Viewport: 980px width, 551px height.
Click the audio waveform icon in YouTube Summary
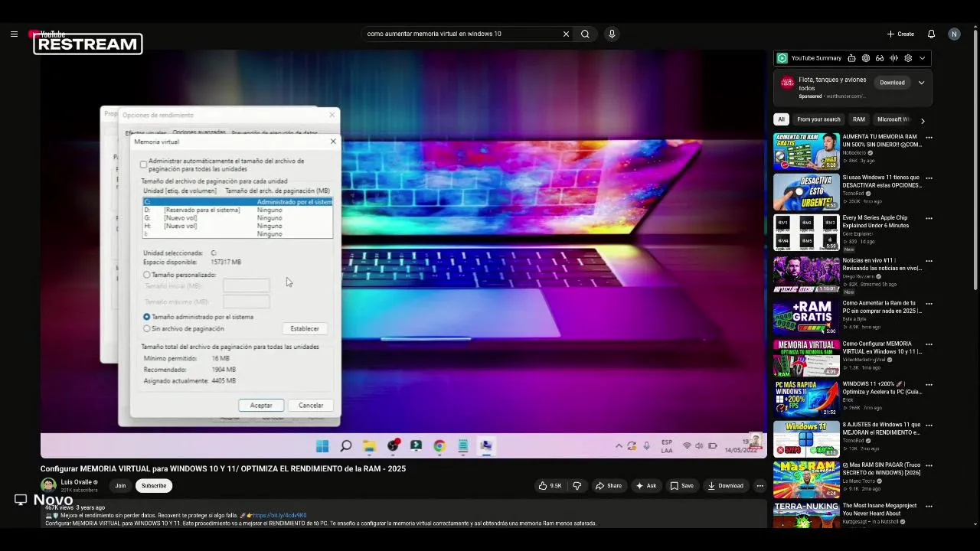tap(893, 58)
